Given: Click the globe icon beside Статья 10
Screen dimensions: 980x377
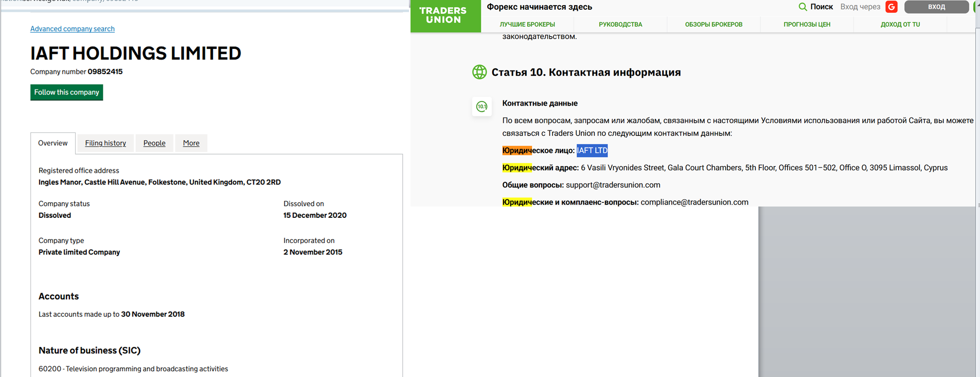Looking at the screenshot, I should pos(479,72).
